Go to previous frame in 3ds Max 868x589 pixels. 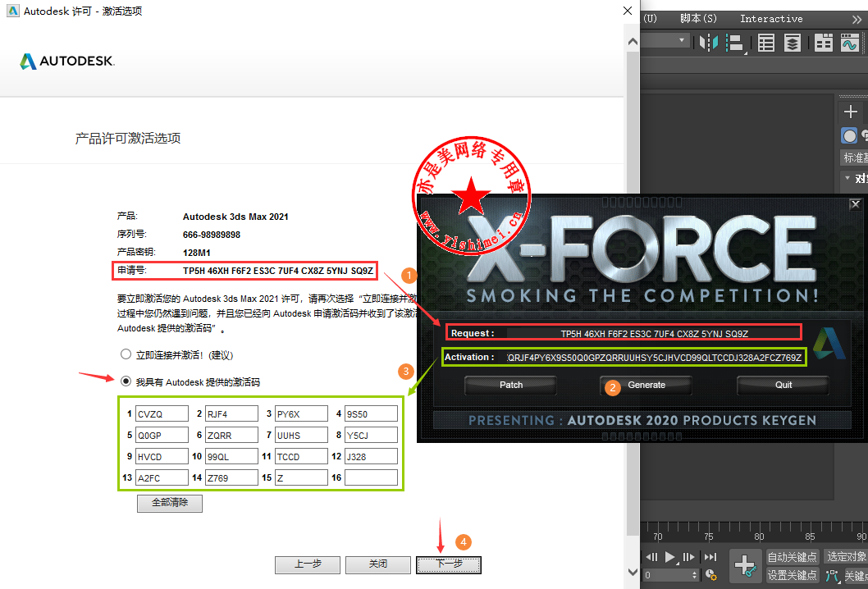pos(652,557)
